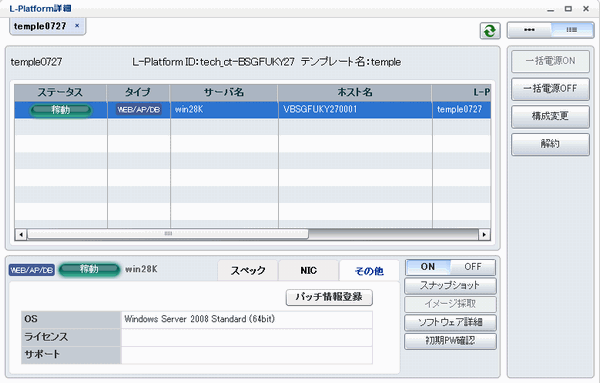Screen dimensions: 600x383
Task: Click the パッチ情報登録 button
Action: [329, 297]
